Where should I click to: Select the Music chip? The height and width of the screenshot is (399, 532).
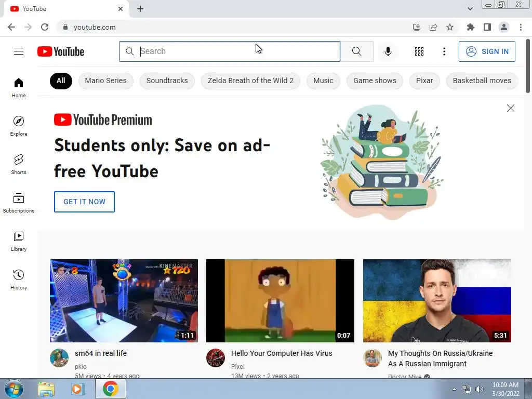tap(323, 81)
